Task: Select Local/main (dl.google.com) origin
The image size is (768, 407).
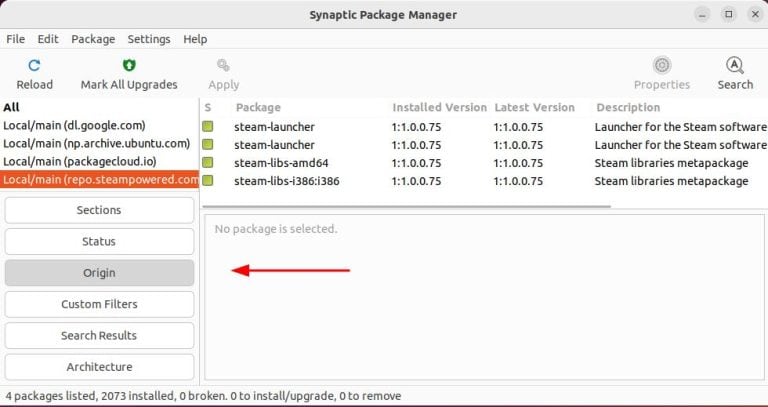Action: [x=75, y=125]
